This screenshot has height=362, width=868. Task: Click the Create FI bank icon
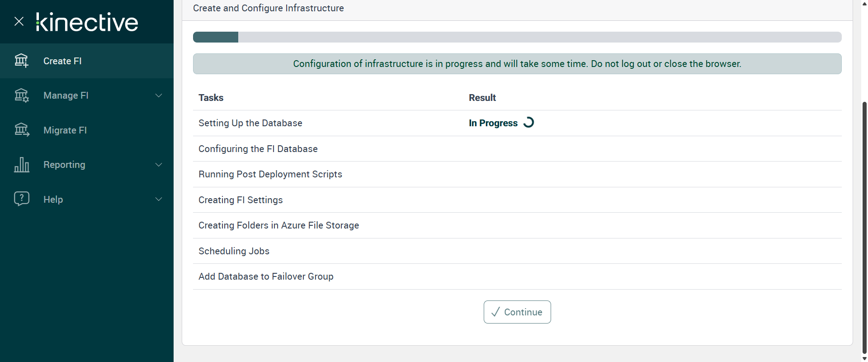click(21, 61)
